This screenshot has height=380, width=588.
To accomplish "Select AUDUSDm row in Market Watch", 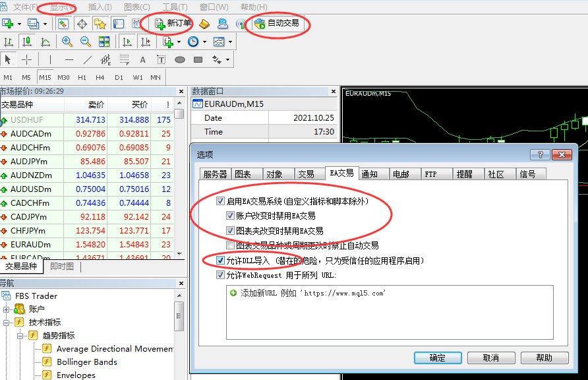I will tap(86, 189).
